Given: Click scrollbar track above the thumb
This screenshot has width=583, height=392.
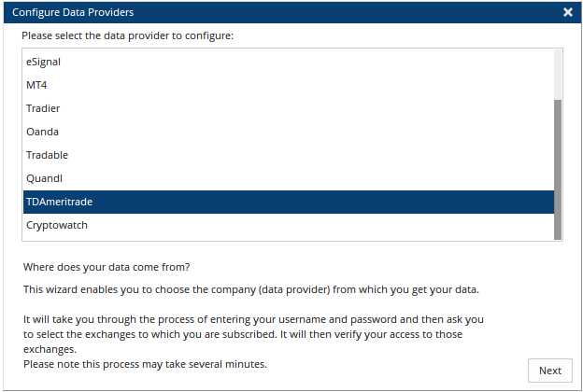Looking at the screenshot, I should [x=558, y=75].
